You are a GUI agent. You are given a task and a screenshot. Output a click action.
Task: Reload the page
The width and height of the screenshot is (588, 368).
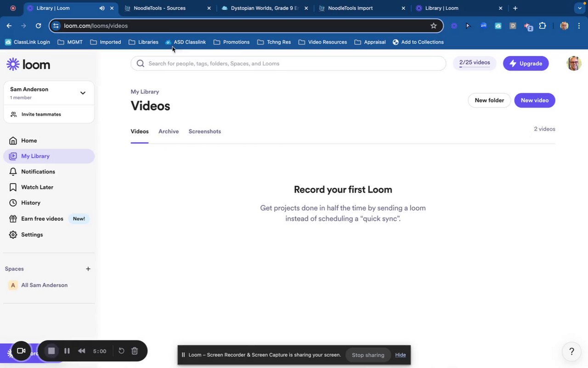coord(38,26)
